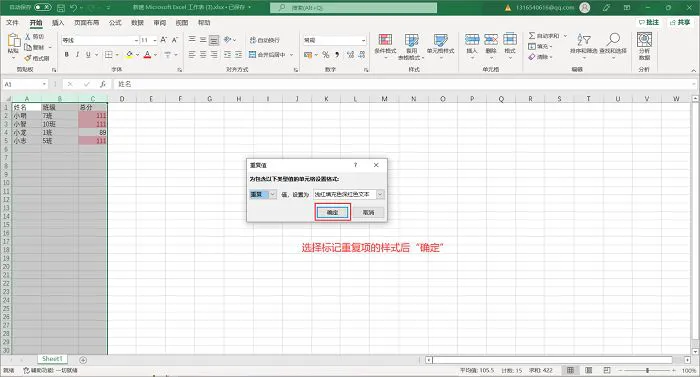This screenshot has width=700, height=377.
Task: Center text horizontally
Action: coord(203,54)
